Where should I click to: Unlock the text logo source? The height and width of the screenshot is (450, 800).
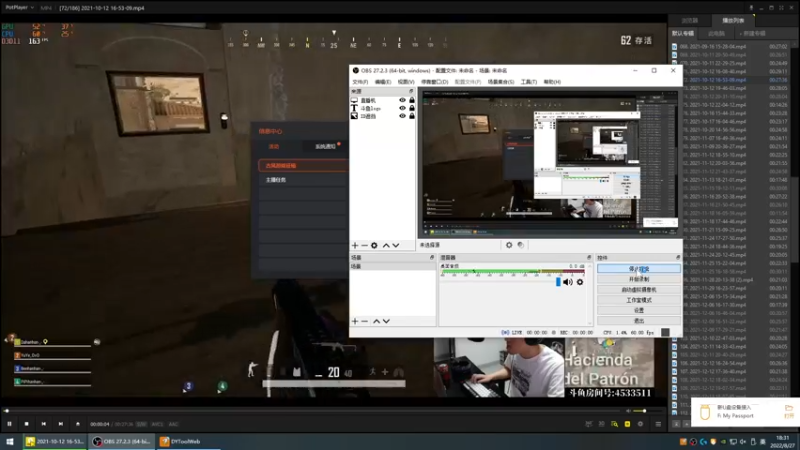tap(412, 108)
